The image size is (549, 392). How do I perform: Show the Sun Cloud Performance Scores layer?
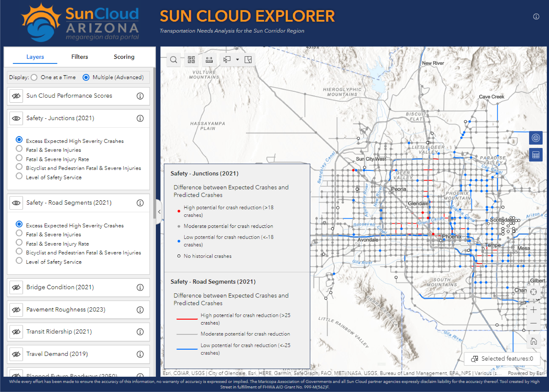tap(16, 96)
